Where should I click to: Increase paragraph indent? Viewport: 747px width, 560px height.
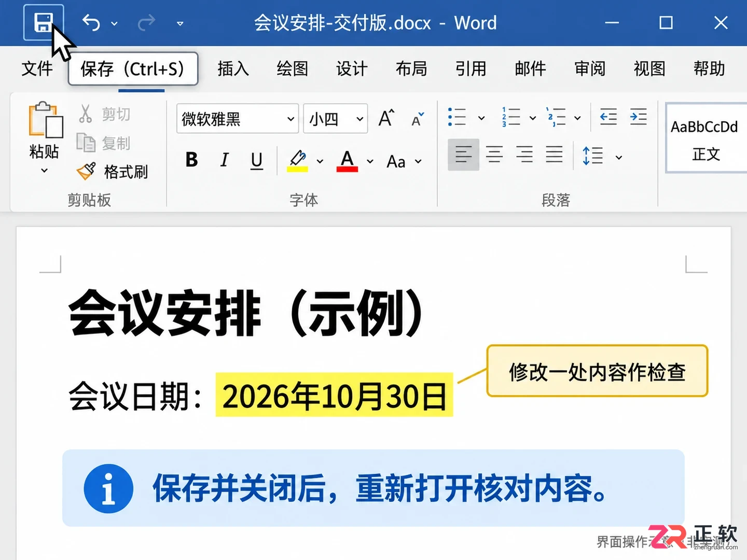click(639, 117)
